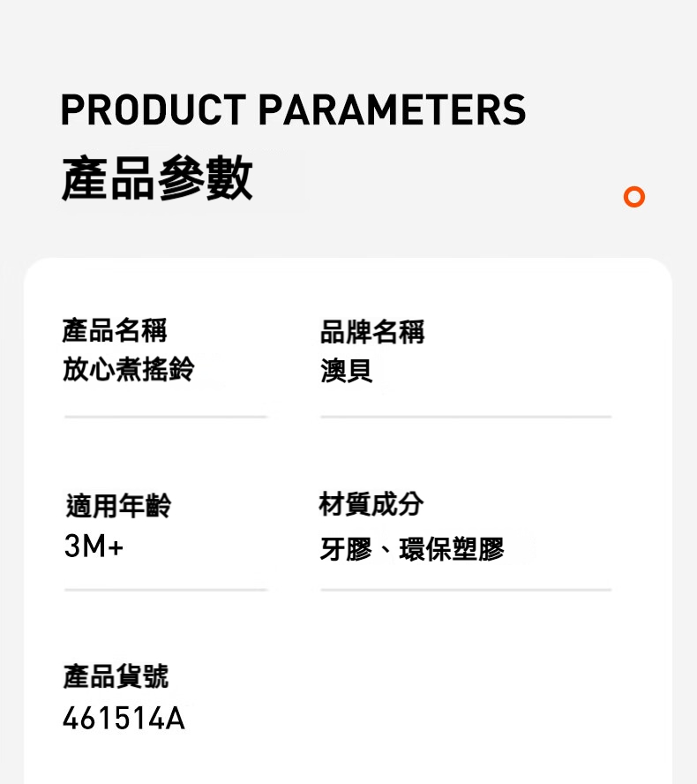This screenshot has width=697, height=784.
Task: Click the divider under 澳貝
Action: click(466, 417)
